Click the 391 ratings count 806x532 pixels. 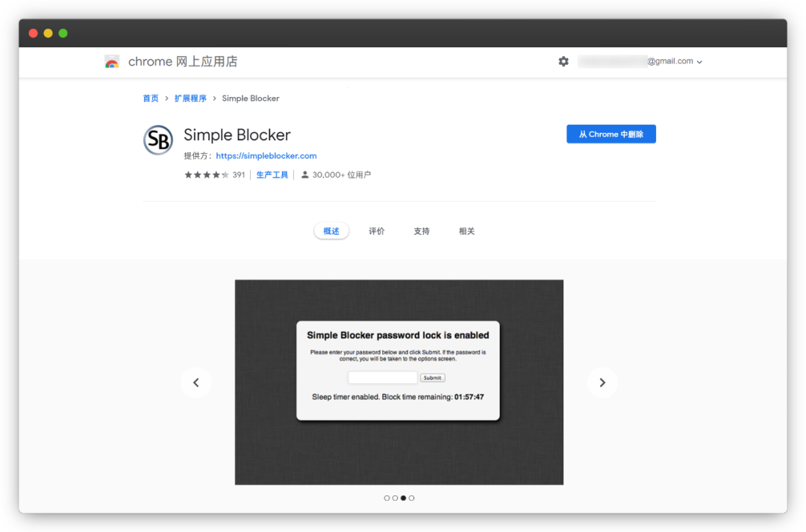pos(239,175)
